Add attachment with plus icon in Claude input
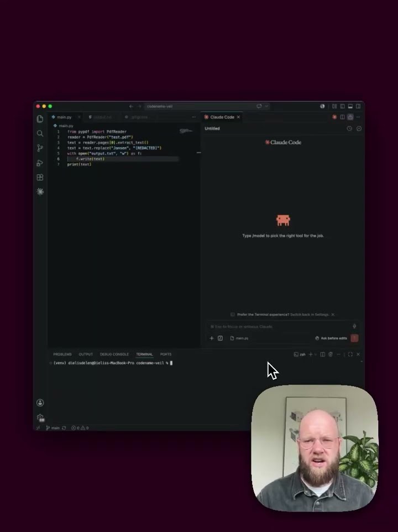This screenshot has height=532, width=398. click(212, 338)
